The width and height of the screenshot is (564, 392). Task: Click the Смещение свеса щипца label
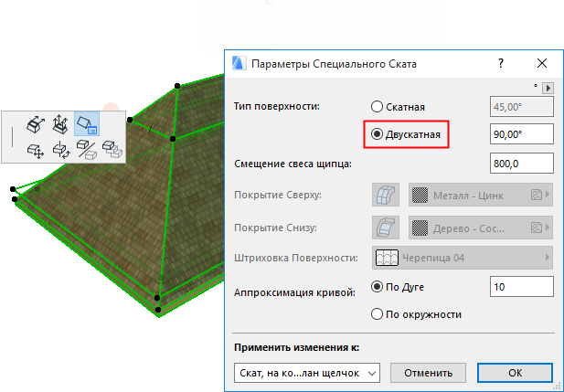pyautogui.click(x=293, y=164)
